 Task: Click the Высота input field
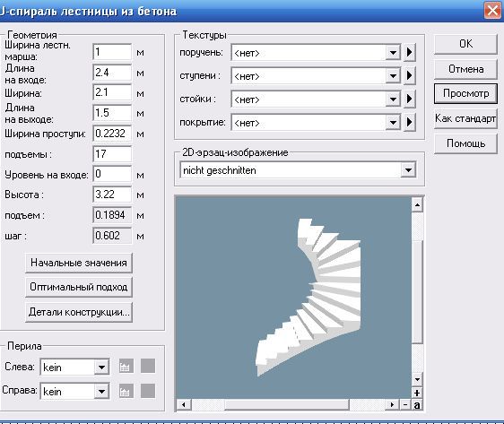(112, 195)
